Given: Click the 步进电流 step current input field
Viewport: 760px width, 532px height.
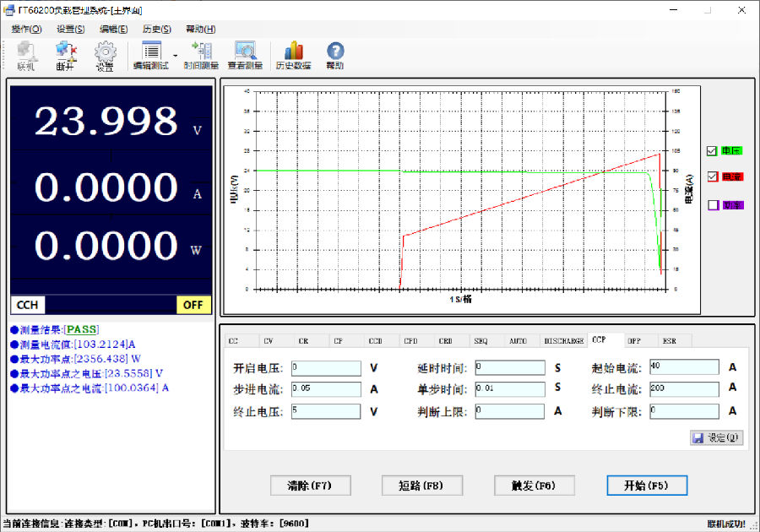Looking at the screenshot, I should pyautogui.click(x=328, y=388).
